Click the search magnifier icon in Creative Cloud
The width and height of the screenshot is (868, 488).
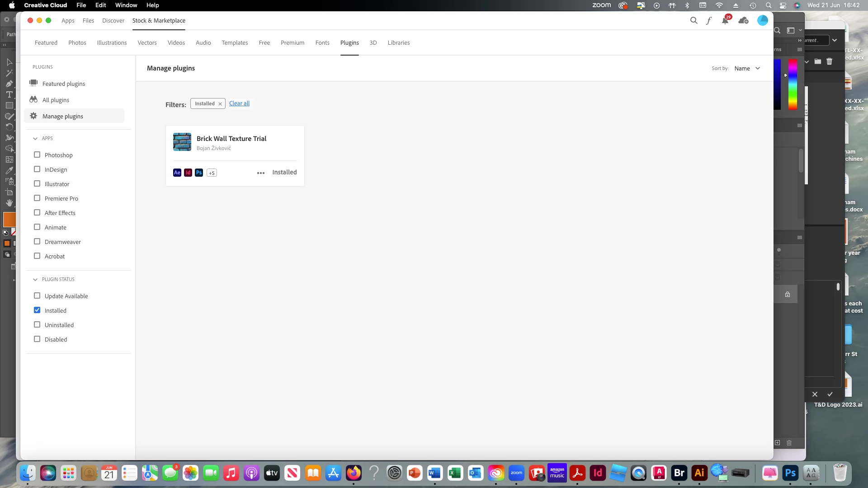(x=693, y=20)
